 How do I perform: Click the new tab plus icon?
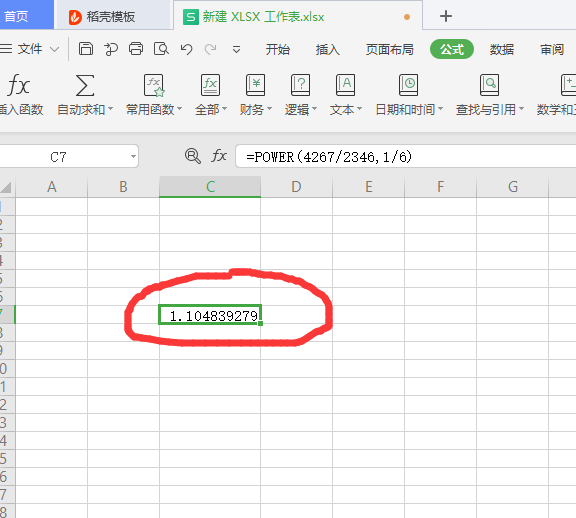pos(446,16)
